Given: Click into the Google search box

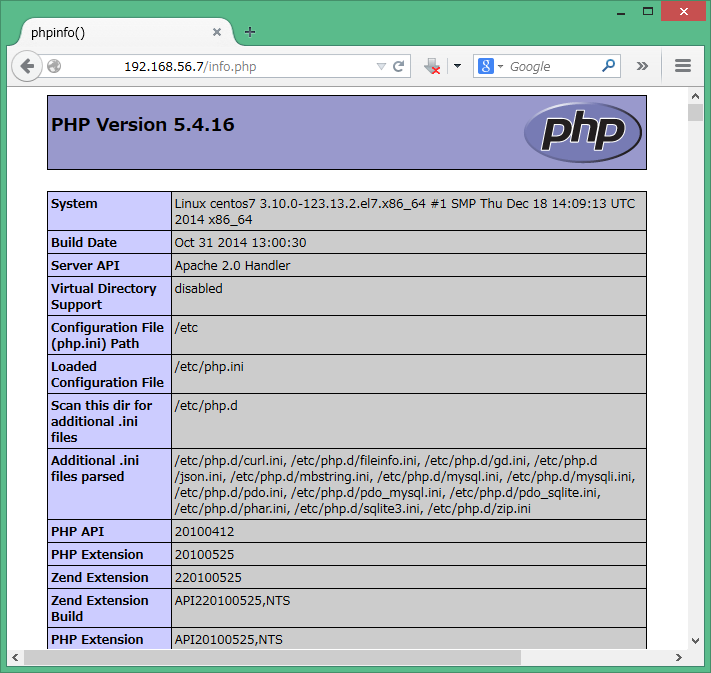Looking at the screenshot, I should click(552, 66).
